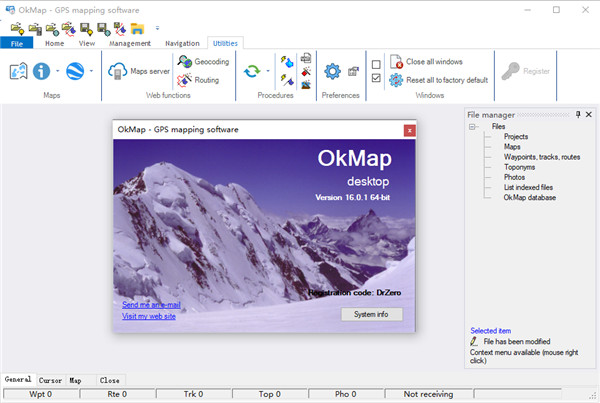The image size is (600, 403).
Task: Click the Register key icon
Action: pyautogui.click(x=509, y=71)
